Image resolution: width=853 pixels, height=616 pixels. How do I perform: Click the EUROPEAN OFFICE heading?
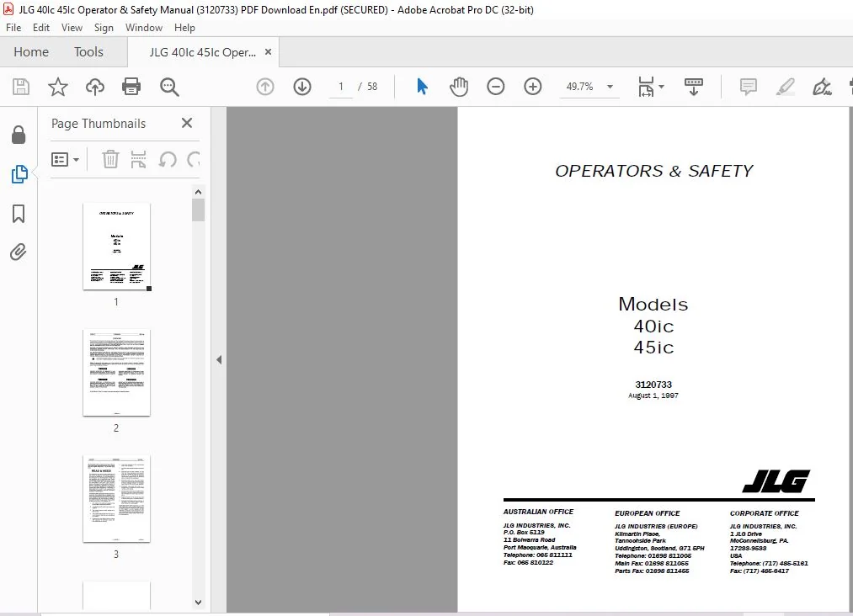click(x=648, y=513)
